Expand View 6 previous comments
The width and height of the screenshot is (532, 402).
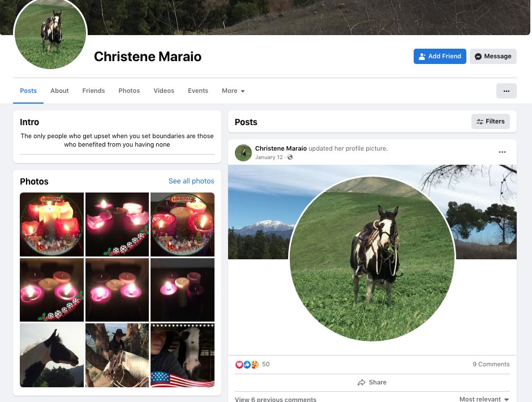276,399
